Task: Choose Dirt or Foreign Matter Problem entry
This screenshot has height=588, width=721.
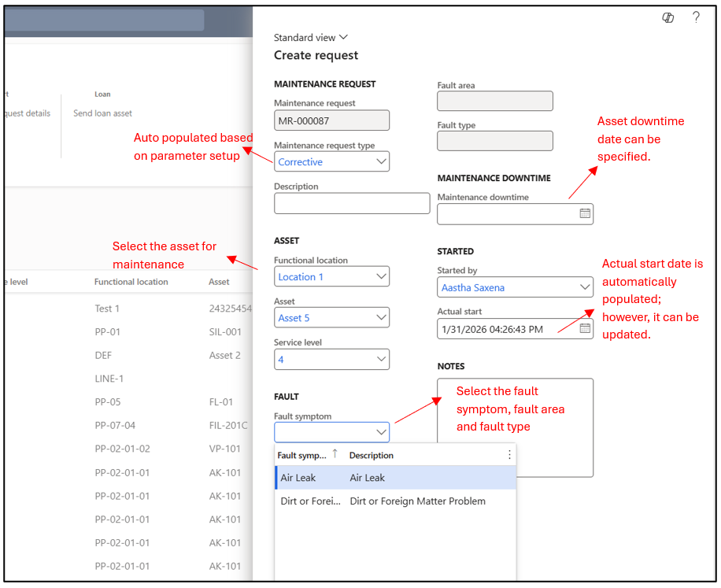Action: (x=395, y=501)
